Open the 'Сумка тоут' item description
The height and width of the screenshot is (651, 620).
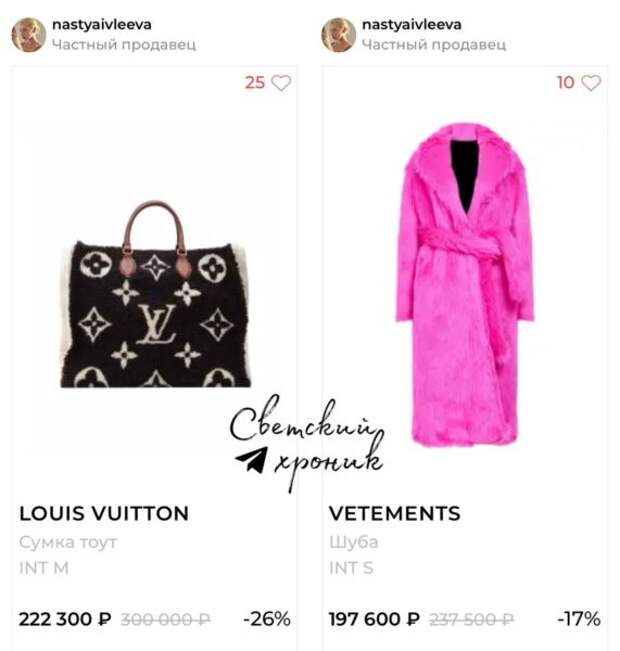point(69,542)
